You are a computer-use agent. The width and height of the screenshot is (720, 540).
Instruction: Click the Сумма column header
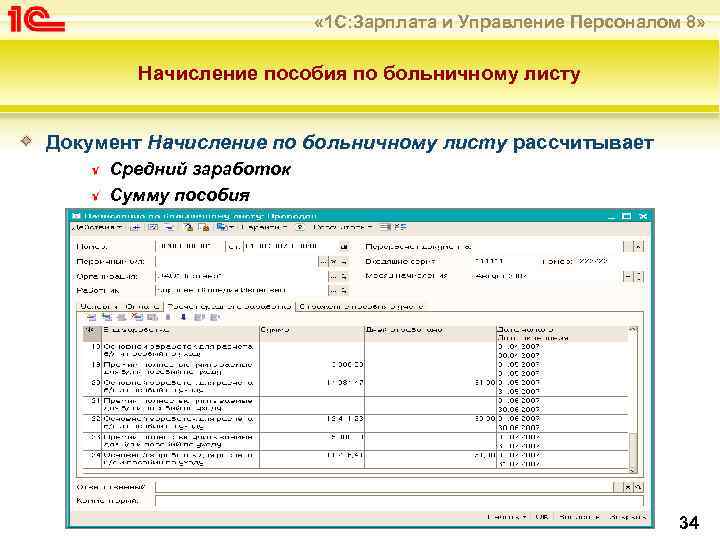312,334
